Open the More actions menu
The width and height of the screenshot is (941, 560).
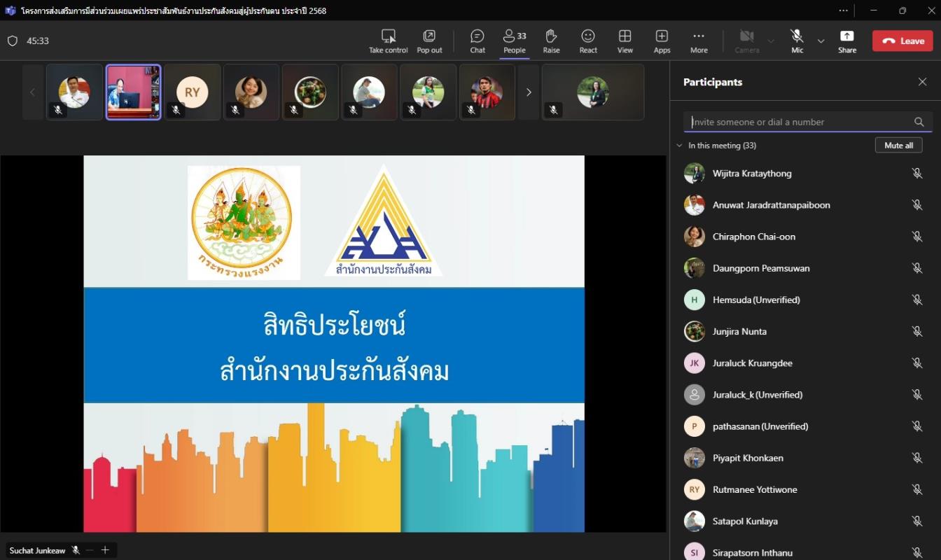point(698,41)
